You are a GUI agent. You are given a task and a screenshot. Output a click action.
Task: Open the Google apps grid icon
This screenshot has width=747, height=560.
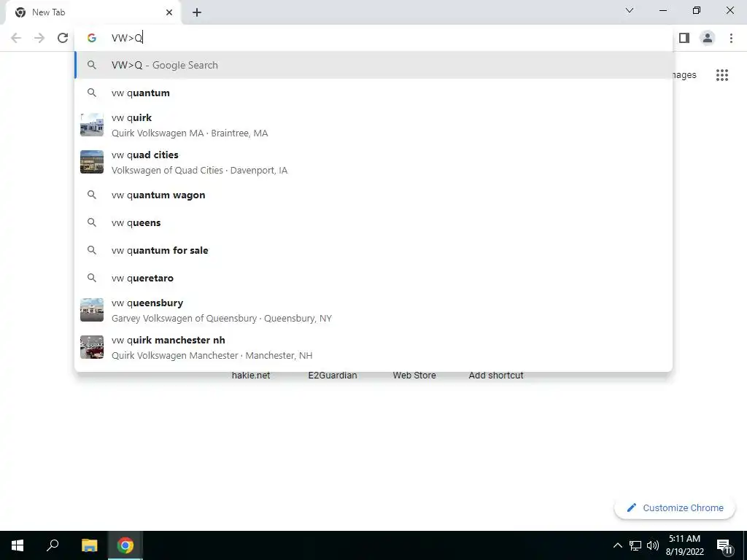click(722, 75)
